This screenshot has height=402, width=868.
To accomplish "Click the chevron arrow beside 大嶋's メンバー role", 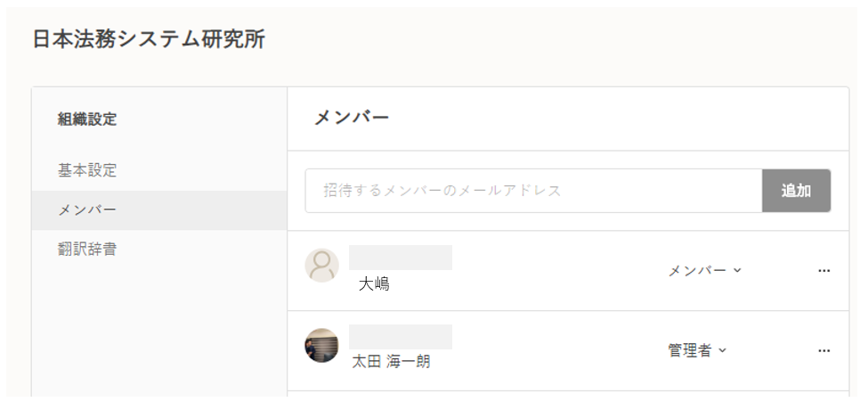I will pyautogui.click(x=737, y=271).
